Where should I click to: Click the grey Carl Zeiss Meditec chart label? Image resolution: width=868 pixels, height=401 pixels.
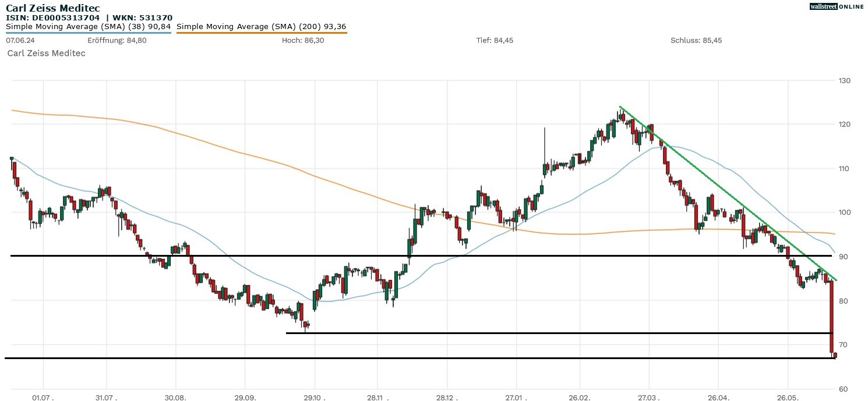pos(46,54)
